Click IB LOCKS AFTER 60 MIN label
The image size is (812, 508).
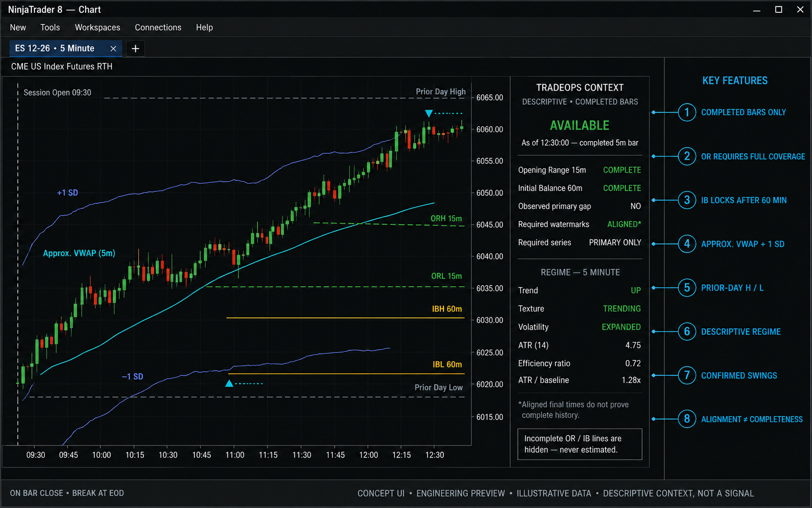pos(744,200)
